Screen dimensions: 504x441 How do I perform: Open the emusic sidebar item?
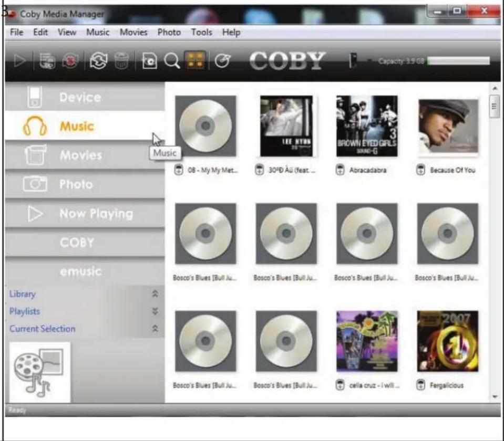click(x=85, y=272)
